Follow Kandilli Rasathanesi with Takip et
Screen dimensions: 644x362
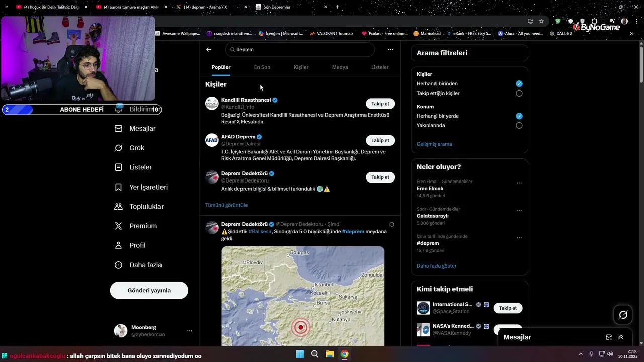[380, 104]
